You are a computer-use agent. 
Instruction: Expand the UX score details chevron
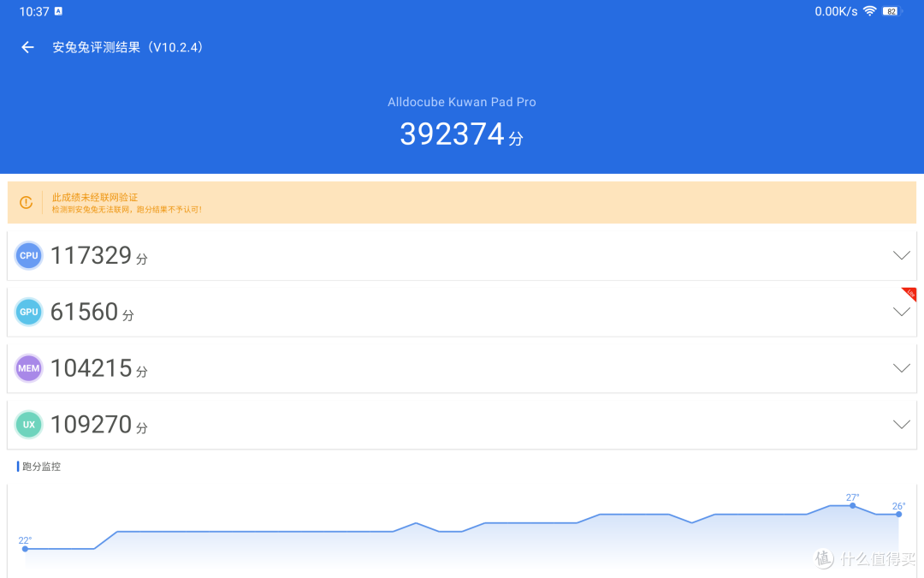[x=901, y=425]
